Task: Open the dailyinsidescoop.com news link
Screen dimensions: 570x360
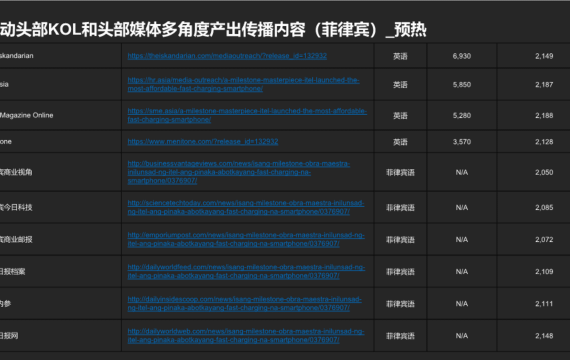Action: point(244,303)
